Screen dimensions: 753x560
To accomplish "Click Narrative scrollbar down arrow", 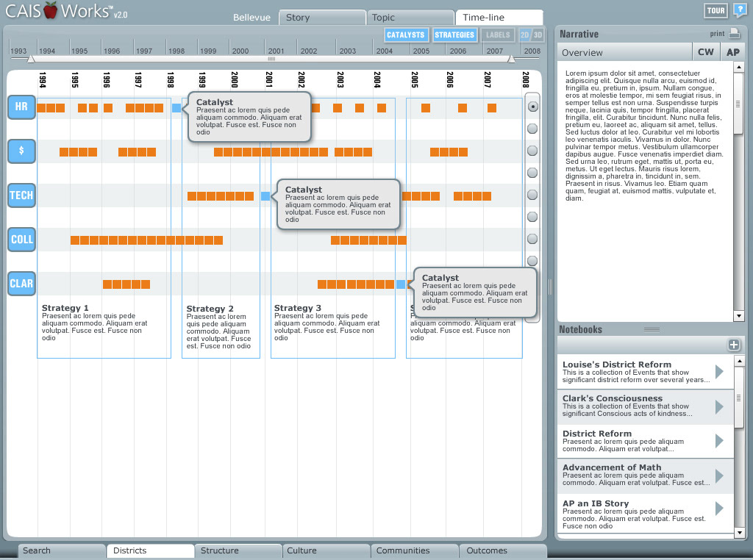I will pyautogui.click(x=739, y=316).
